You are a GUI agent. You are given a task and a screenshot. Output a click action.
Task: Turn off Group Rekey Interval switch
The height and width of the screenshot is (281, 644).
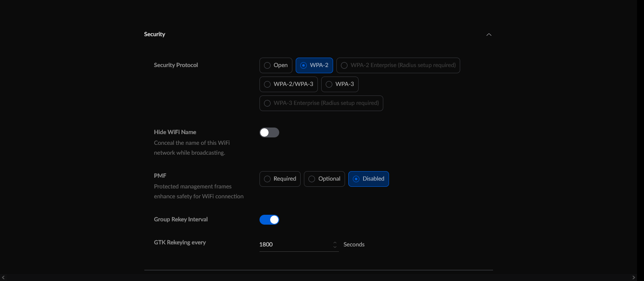tap(269, 220)
